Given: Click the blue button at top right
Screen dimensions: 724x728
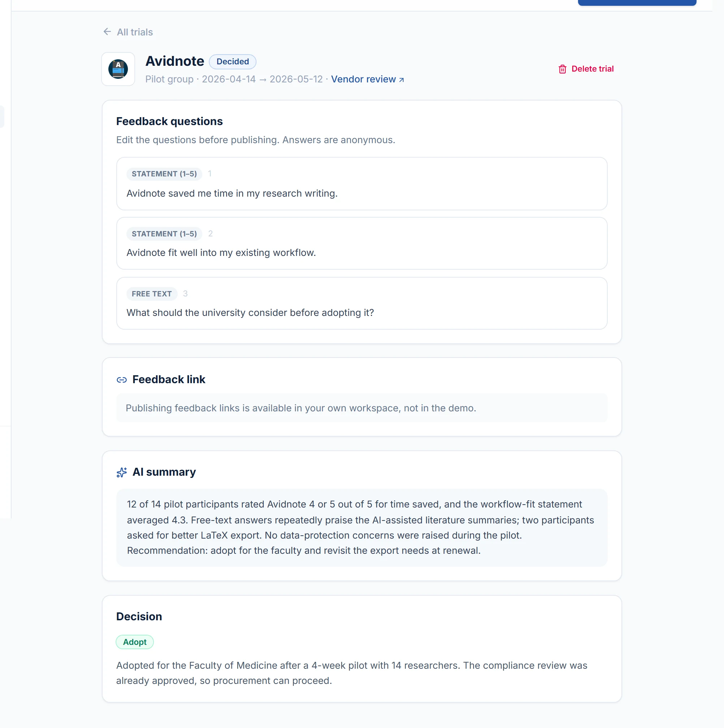Looking at the screenshot, I should coord(637,3).
